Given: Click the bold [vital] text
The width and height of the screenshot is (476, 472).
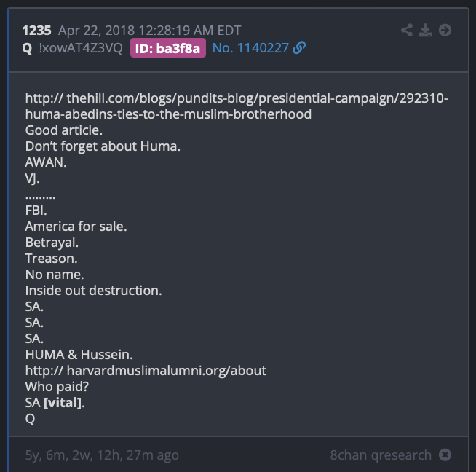Looking at the screenshot, I should click(x=63, y=403).
